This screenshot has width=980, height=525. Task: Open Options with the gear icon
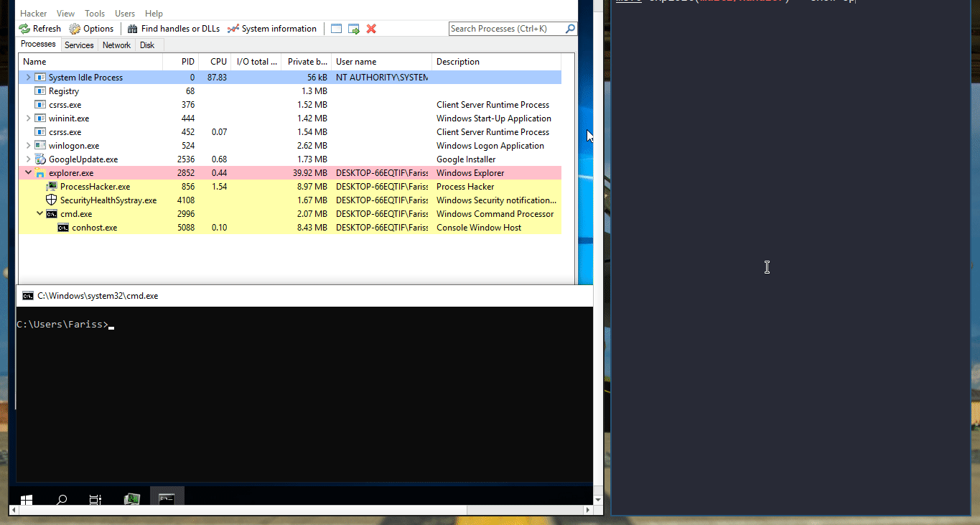click(91, 29)
